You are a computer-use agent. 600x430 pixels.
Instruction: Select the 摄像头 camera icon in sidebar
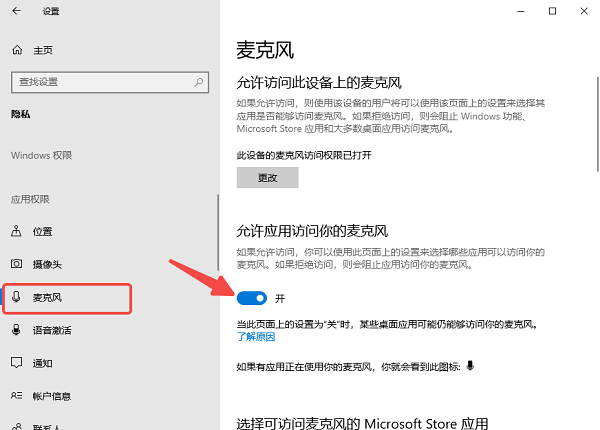(16, 264)
